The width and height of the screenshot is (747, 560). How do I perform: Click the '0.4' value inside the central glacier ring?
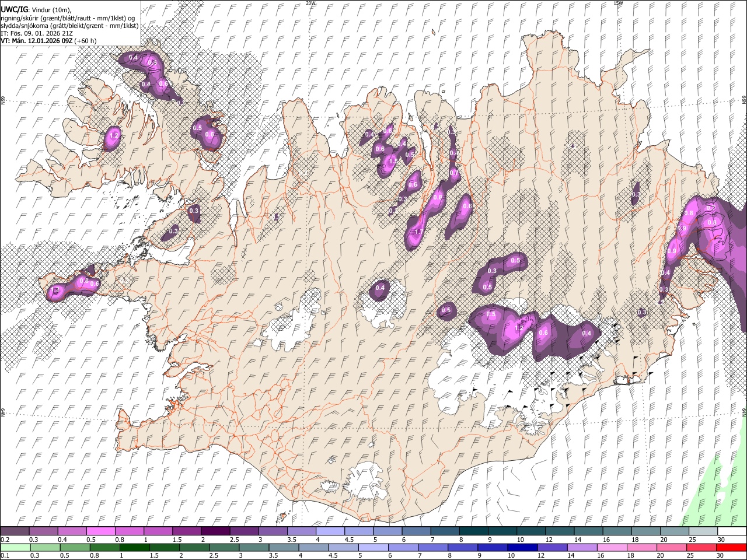tap(380, 288)
